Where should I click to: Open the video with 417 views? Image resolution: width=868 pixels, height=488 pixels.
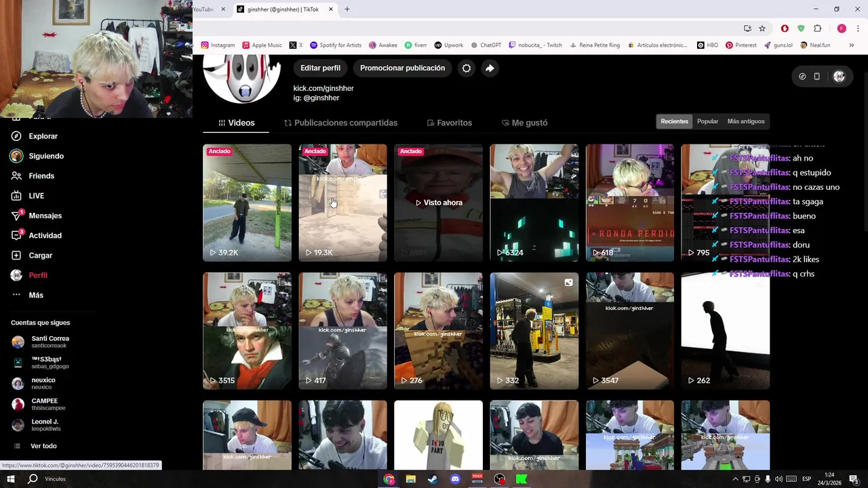click(342, 331)
